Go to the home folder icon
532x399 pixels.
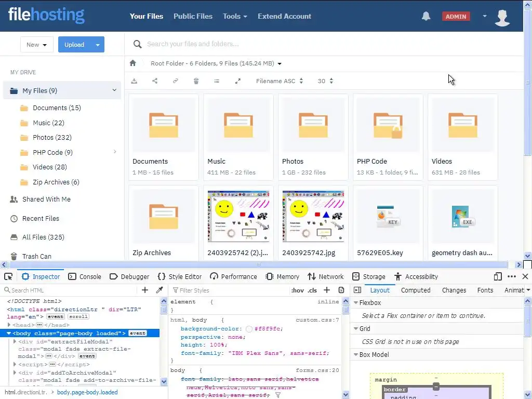pos(133,63)
